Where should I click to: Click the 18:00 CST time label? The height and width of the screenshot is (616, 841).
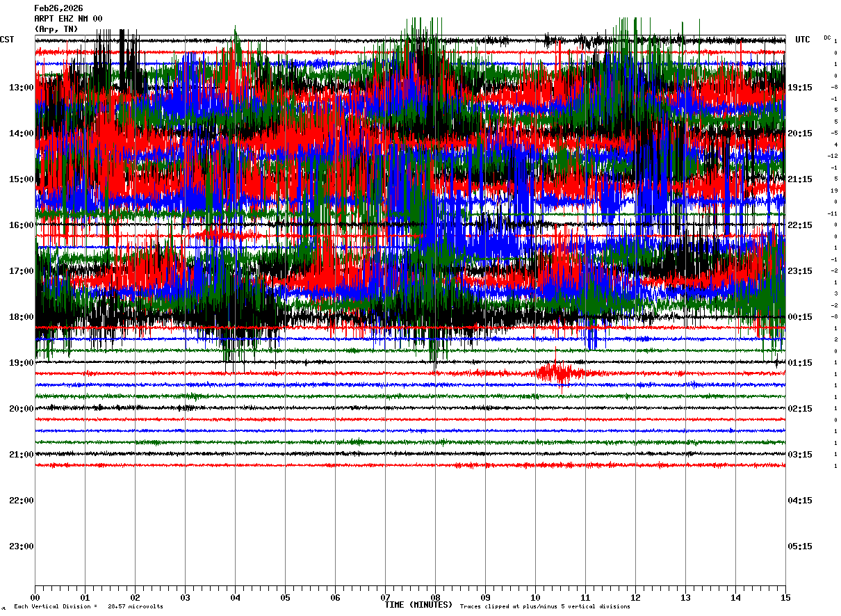(22, 317)
